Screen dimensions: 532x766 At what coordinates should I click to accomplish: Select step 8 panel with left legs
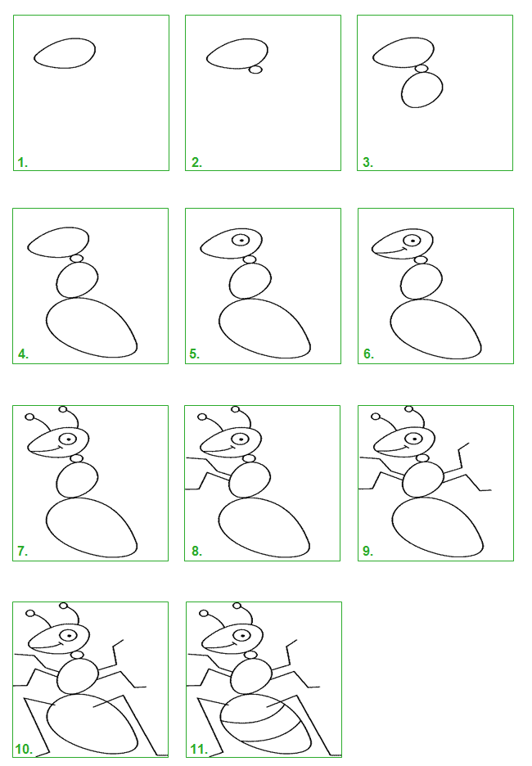coord(263,483)
